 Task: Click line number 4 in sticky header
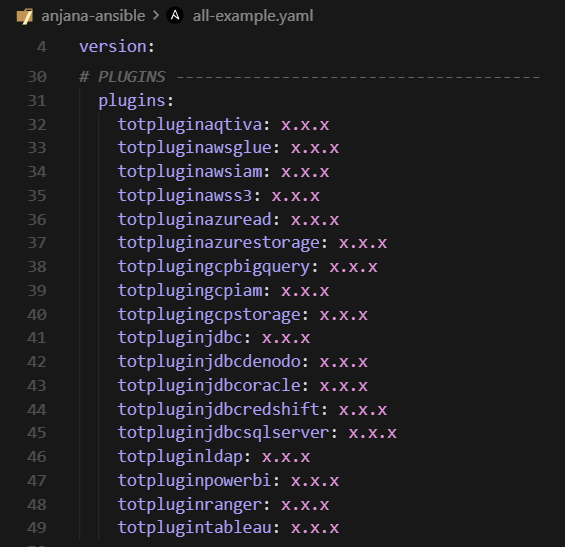(x=42, y=47)
